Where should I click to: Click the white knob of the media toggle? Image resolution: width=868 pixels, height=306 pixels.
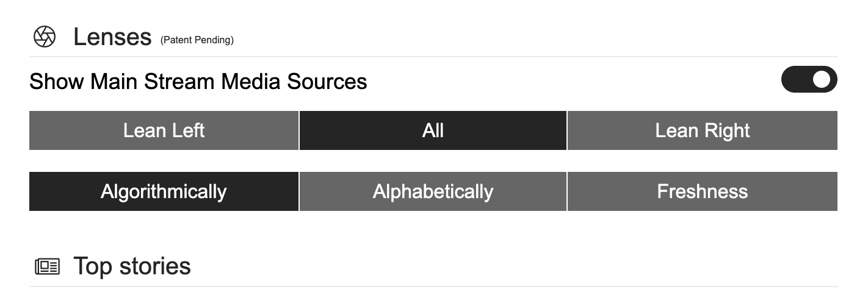click(x=822, y=79)
